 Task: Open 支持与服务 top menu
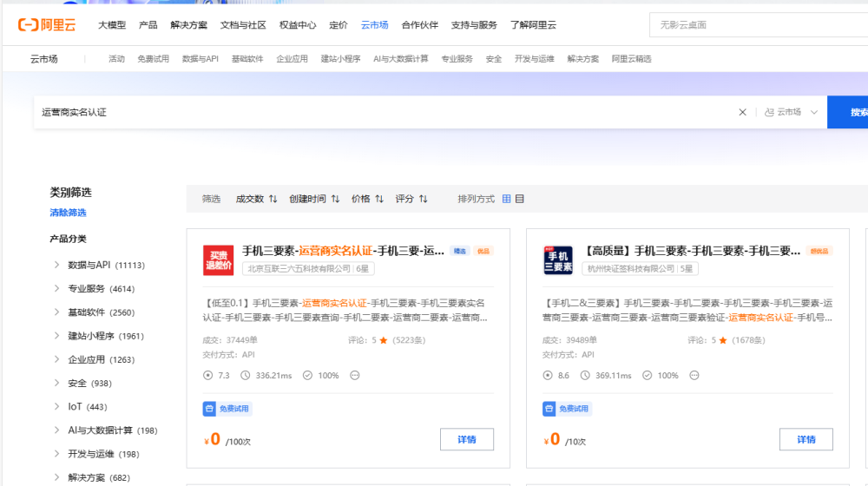474,25
